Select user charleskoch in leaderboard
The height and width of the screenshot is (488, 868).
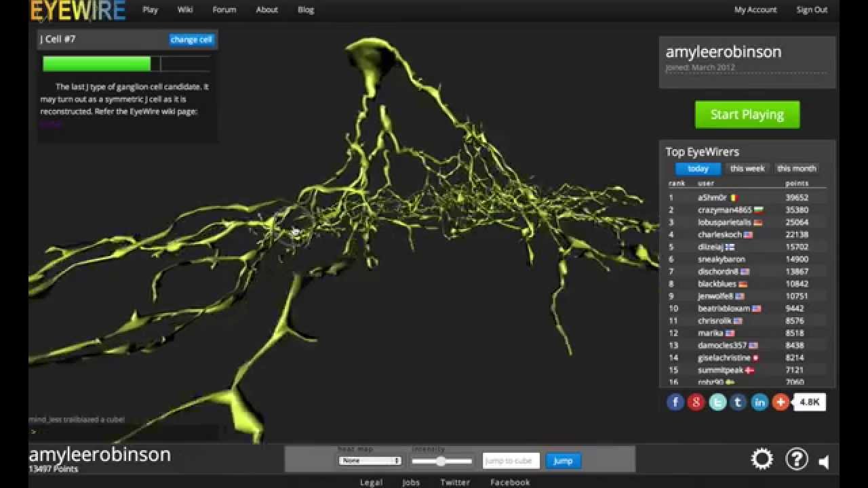pyautogui.click(x=719, y=235)
